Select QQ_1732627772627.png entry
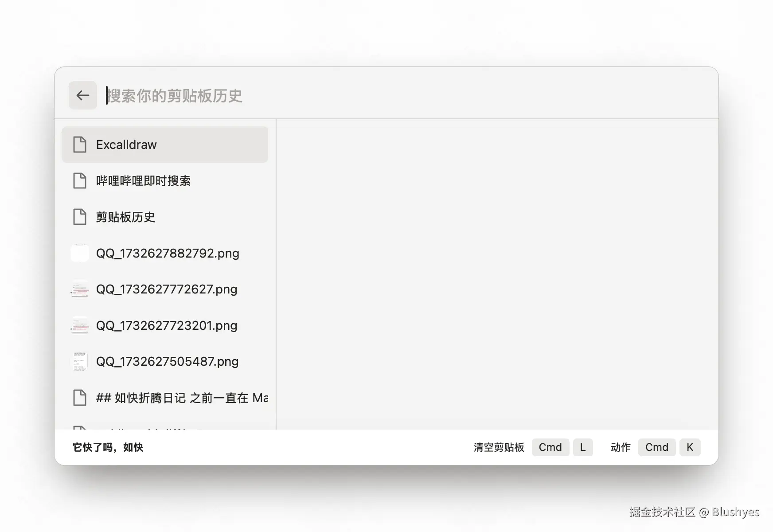773x532 pixels. [x=165, y=289]
